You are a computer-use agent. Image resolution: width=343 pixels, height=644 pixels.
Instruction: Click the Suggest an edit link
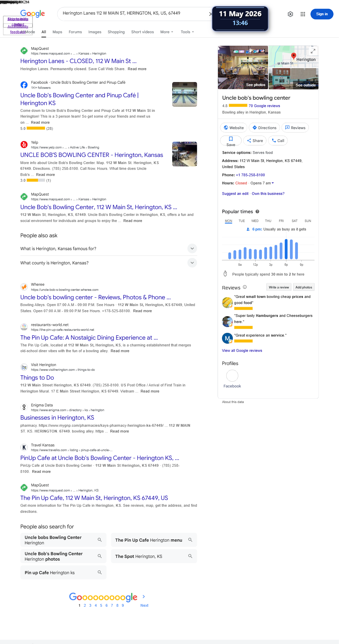coord(235,194)
